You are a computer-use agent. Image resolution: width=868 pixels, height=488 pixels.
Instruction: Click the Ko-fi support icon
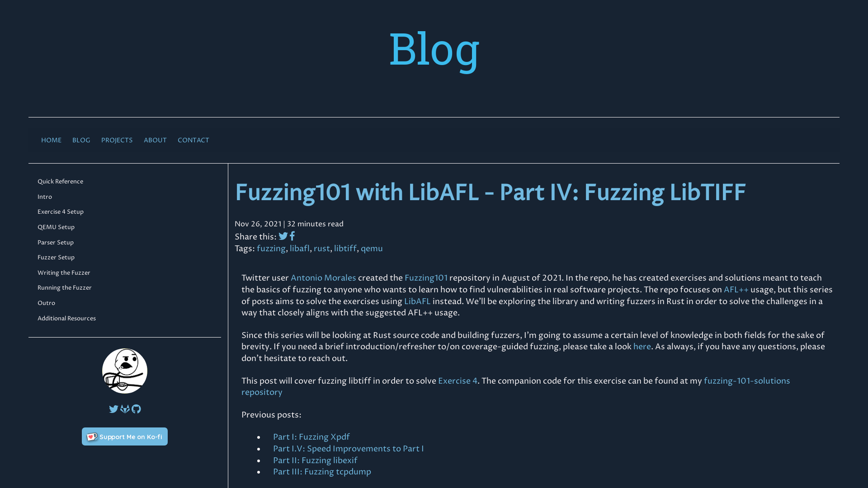point(92,436)
